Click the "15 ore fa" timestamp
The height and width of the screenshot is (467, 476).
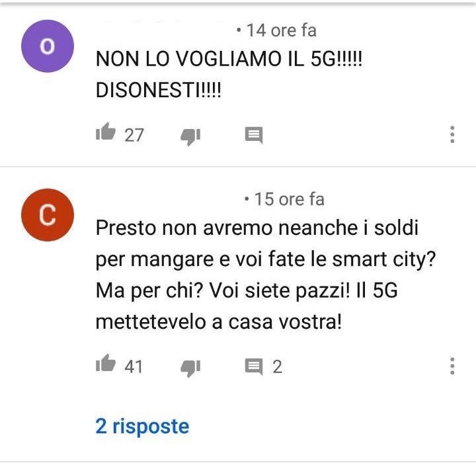pos(289,199)
